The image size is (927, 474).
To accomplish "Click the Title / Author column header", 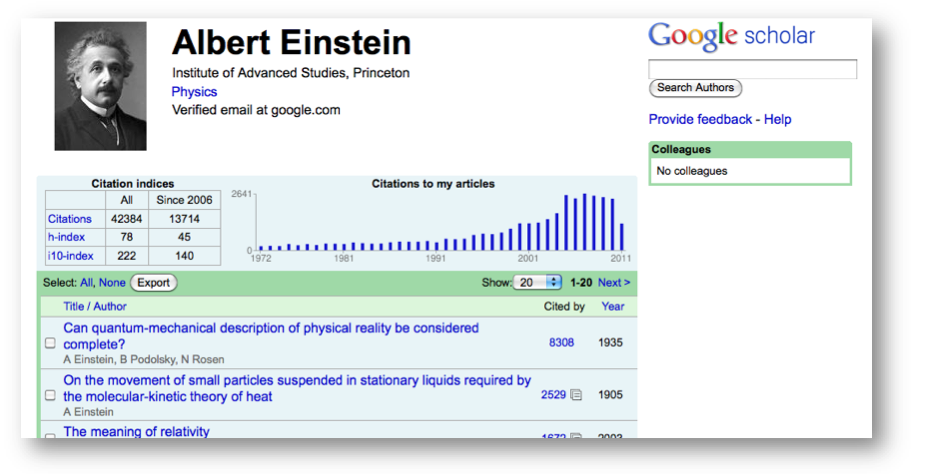I will [95, 307].
